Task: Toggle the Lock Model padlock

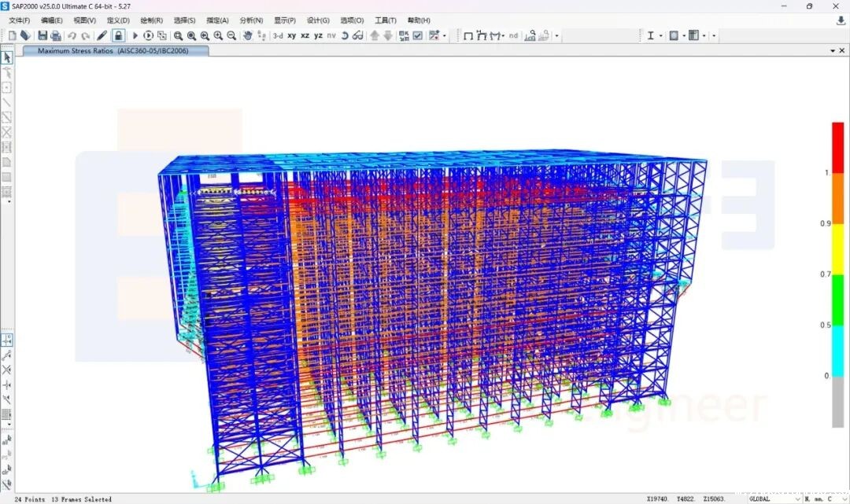Action: coord(118,35)
